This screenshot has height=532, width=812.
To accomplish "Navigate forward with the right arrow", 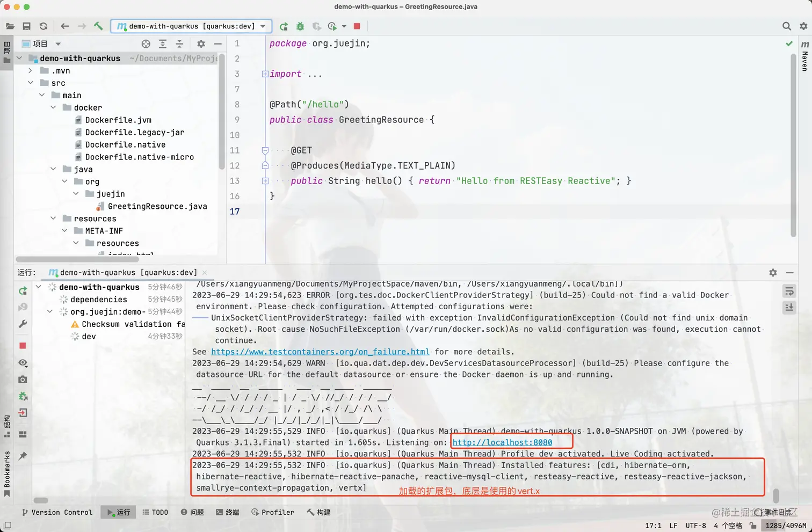I will pos(82,26).
